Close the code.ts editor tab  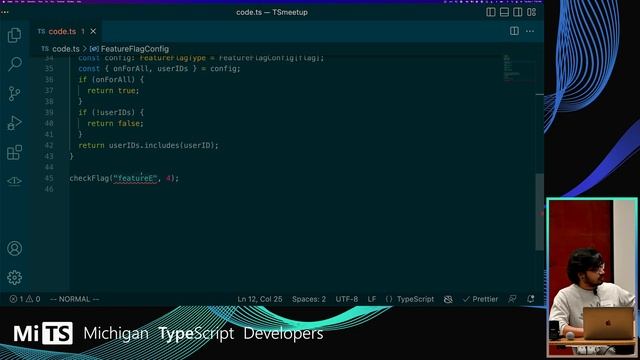click(x=93, y=31)
